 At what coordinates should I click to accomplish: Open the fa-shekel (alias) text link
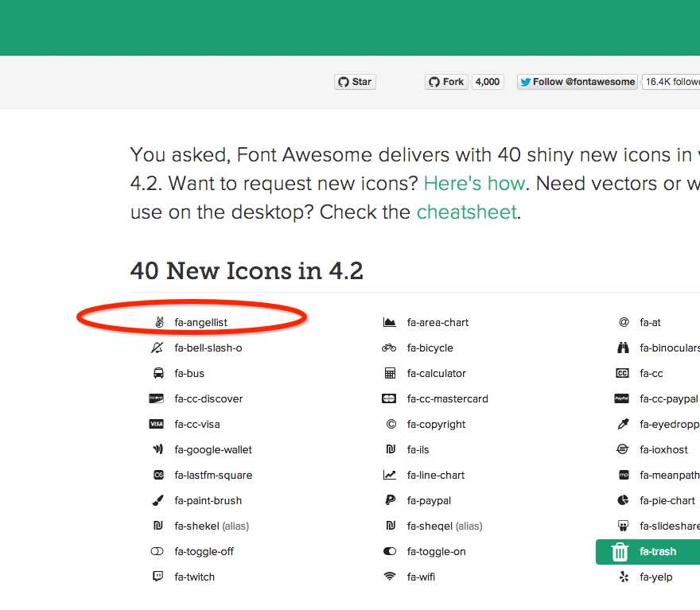(212, 526)
